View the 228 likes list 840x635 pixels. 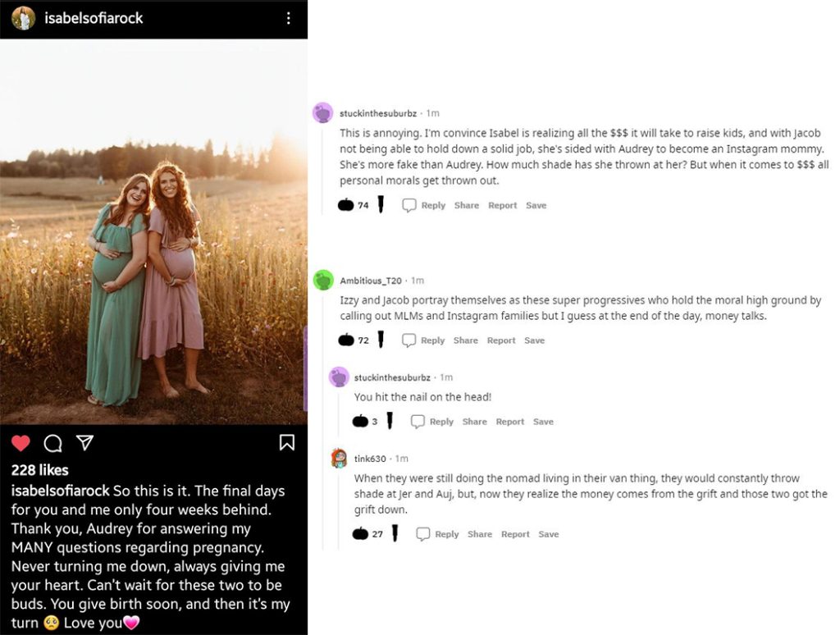pyautogui.click(x=39, y=470)
